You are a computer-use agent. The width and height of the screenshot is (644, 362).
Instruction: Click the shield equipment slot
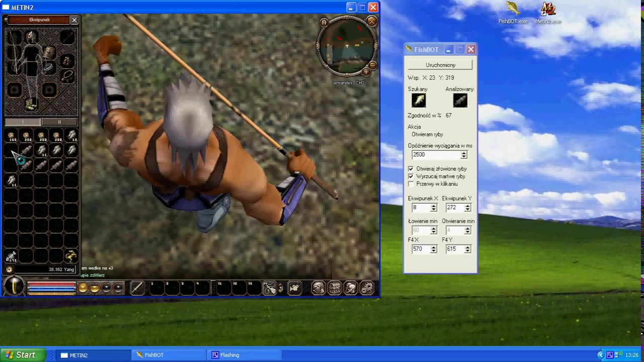48,52
